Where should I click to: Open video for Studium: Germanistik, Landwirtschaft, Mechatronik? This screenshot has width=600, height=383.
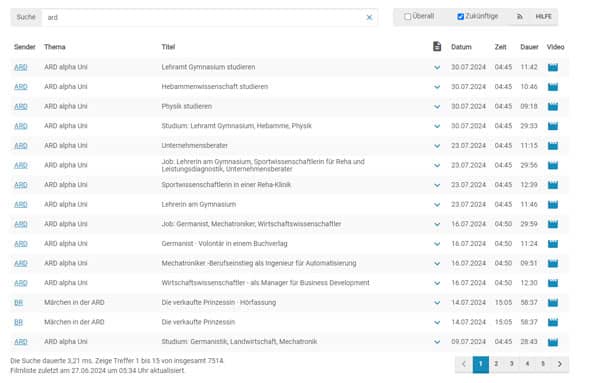click(553, 342)
